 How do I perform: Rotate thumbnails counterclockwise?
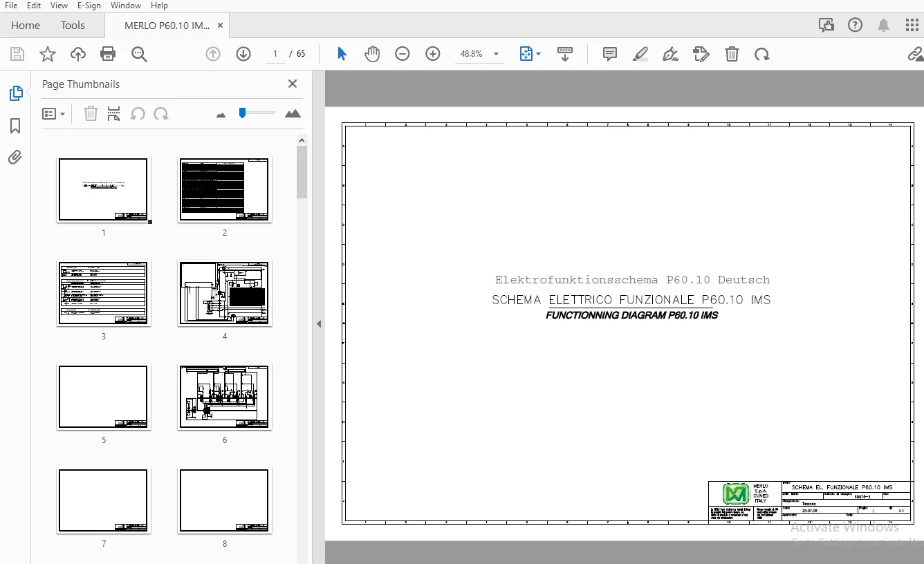138,113
